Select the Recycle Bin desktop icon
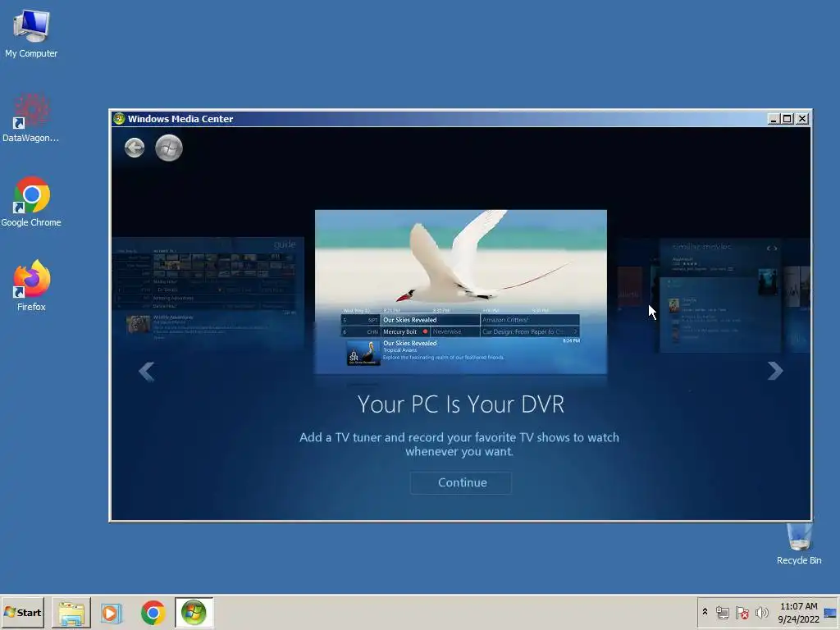This screenshot has width=840, height=630. coord(799,545)
